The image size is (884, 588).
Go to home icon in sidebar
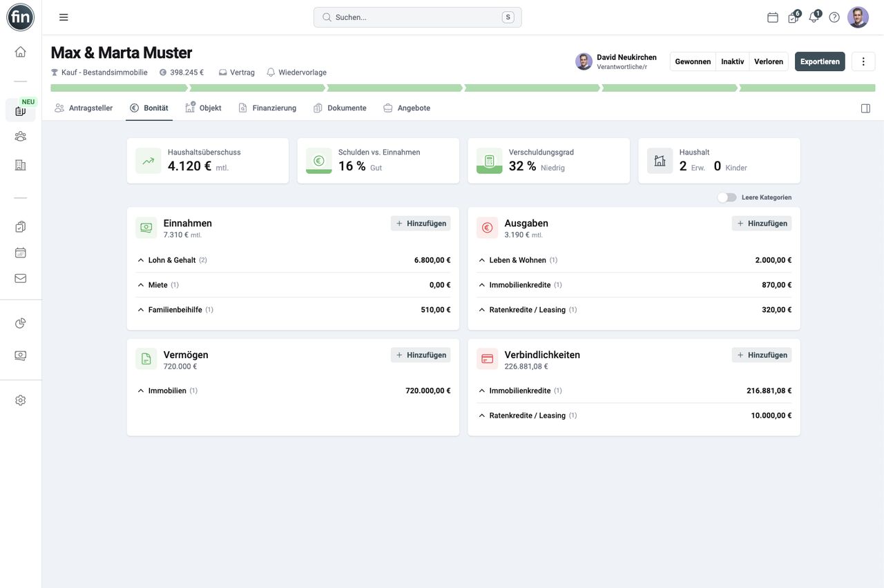pyautogui.click(x=21, y=52)
